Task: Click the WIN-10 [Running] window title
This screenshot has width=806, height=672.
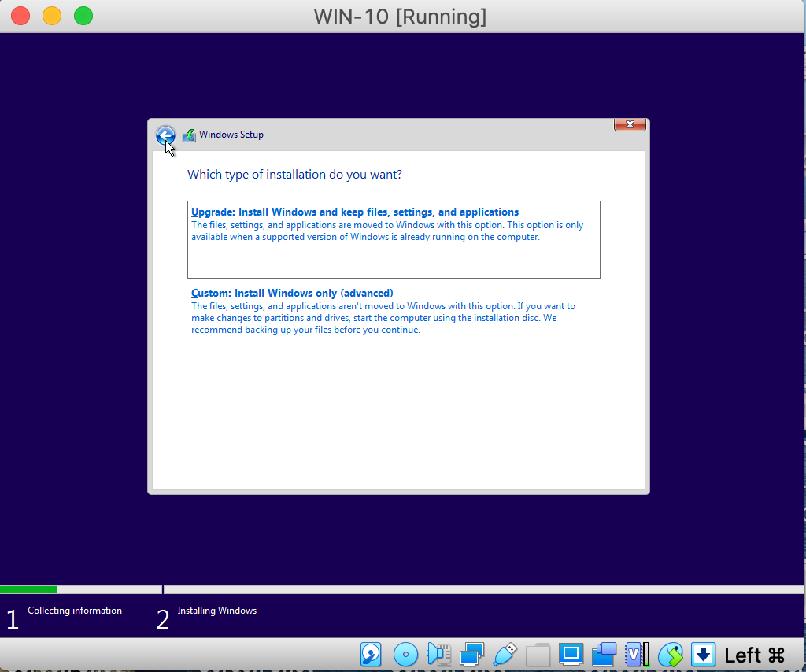Action: click(400, 17)
